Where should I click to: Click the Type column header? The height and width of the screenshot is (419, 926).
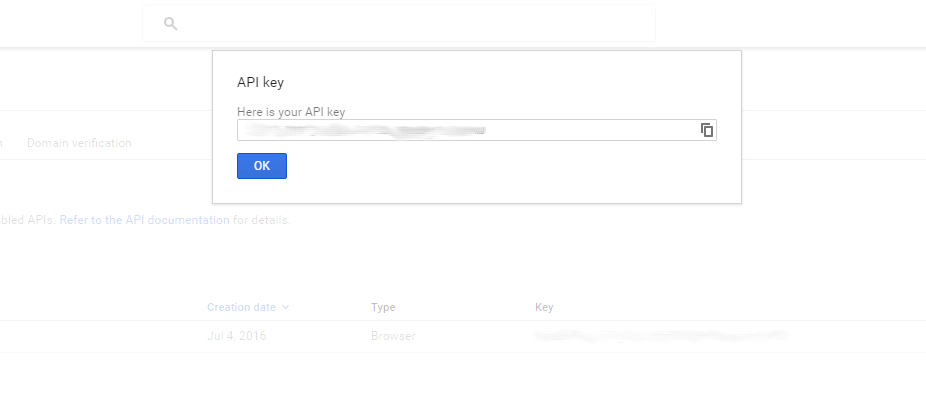click(x=383, y=307)
